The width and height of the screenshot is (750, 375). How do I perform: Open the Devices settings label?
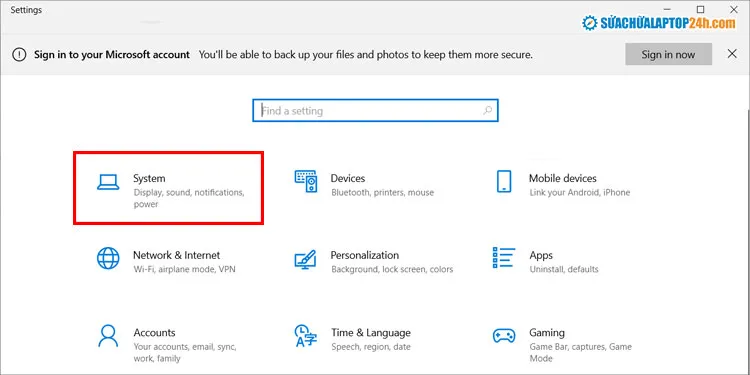[x=348, y=178]
